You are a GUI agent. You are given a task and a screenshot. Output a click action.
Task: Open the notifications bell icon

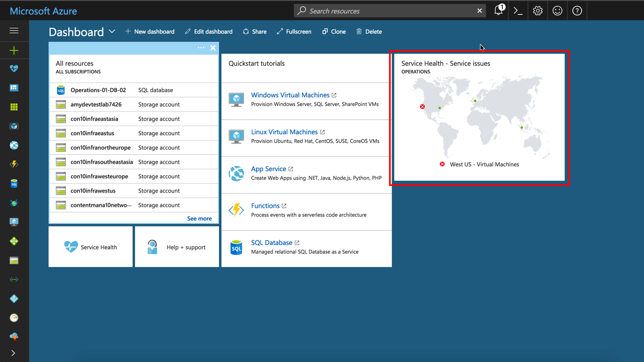(498, 11)
